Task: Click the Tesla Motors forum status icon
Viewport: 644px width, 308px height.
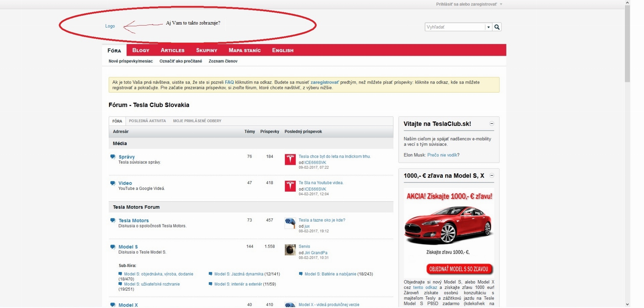Action: coord(113,220)
